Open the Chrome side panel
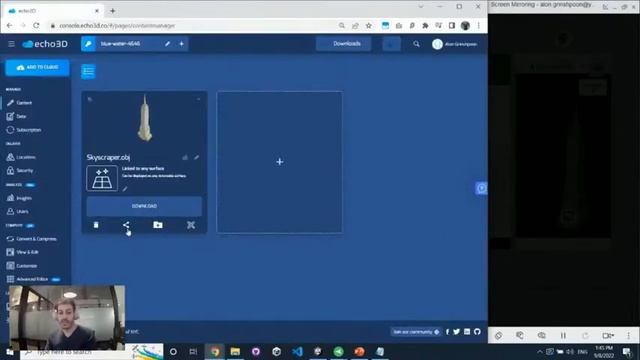This screenshot has height=360, width=640. pyautogui.click(x=452, y=26)
